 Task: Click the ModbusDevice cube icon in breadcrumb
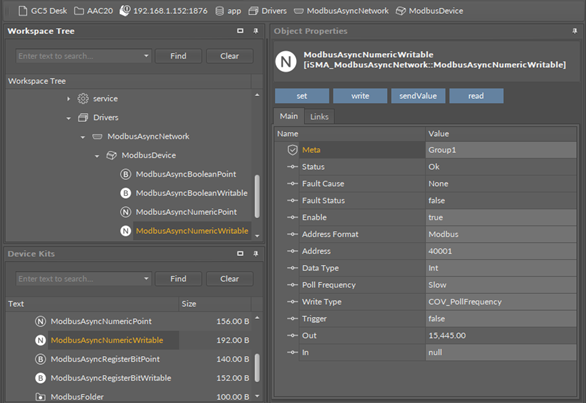401,11
